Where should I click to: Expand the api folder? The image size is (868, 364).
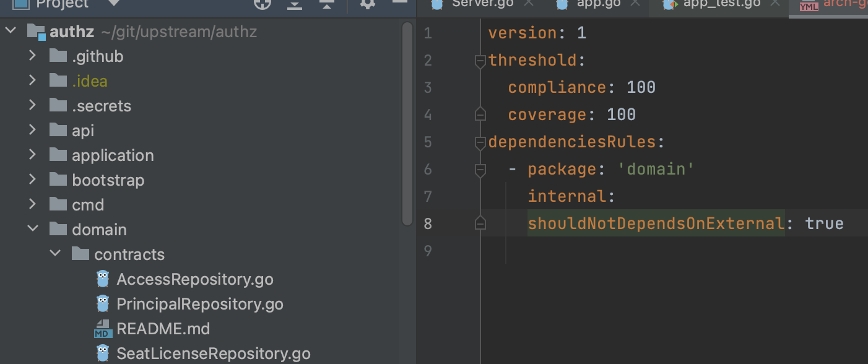pyautogui.click(x=32, y=130)
